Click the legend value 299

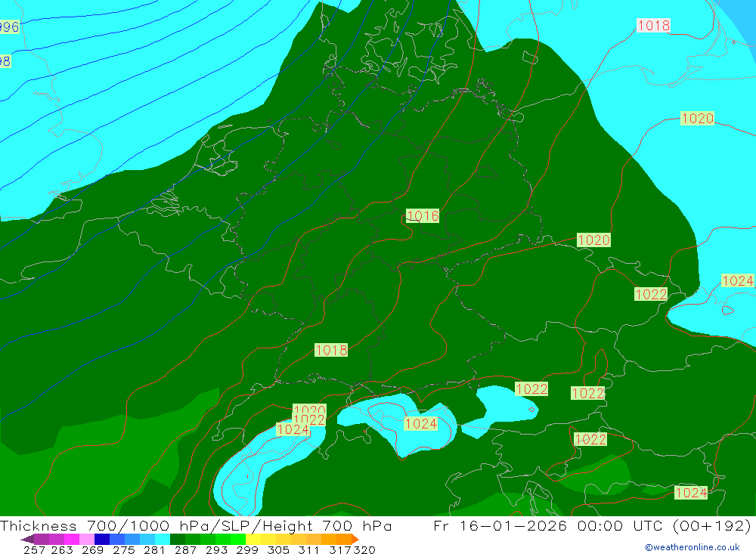click(x=247, y=549)
